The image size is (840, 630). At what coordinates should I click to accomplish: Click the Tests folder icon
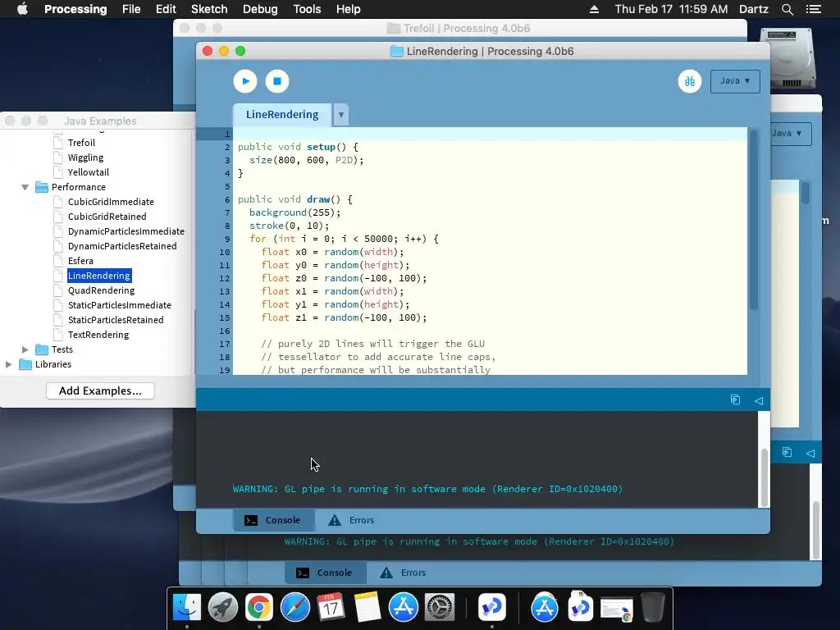[42, 349]
